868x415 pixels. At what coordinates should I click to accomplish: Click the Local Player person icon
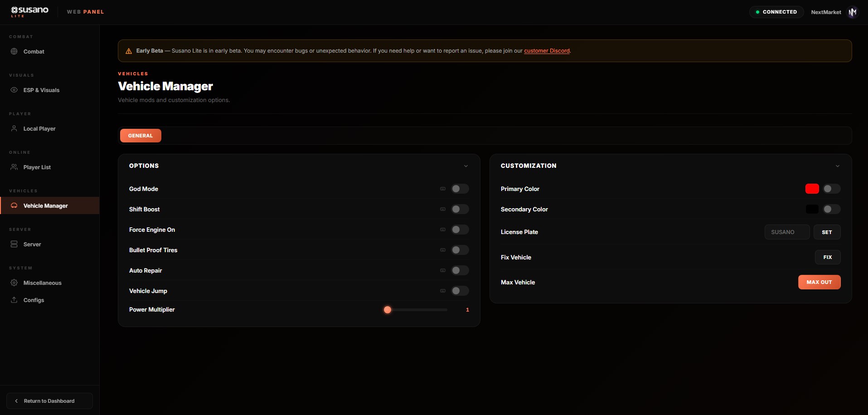click(x=14, y=128)
